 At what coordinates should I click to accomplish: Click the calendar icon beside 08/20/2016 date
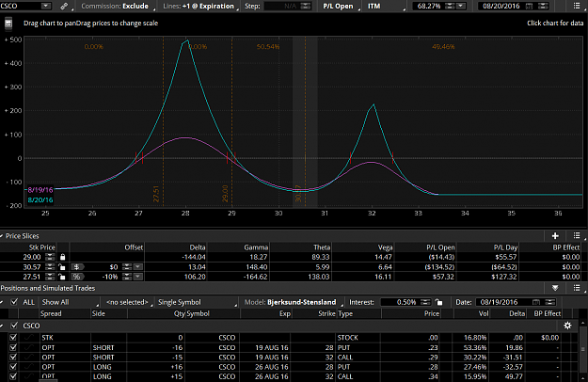(529, 6)
